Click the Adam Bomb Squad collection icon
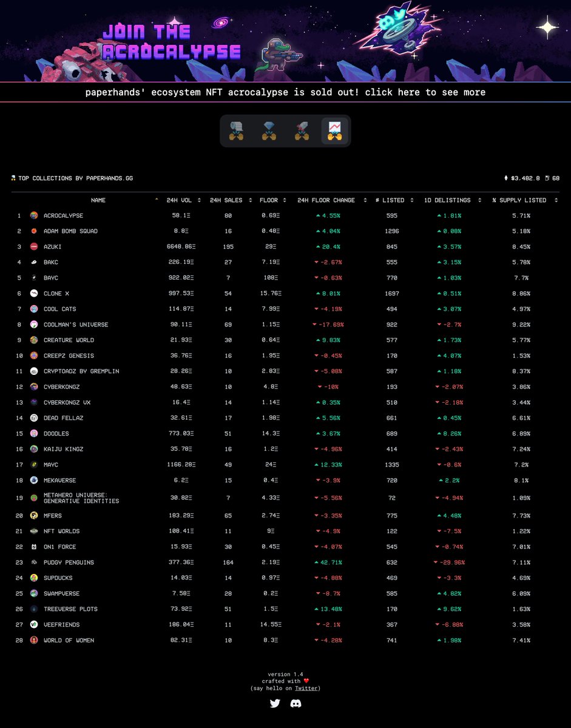Screen dimensions: 571x728 34,231
